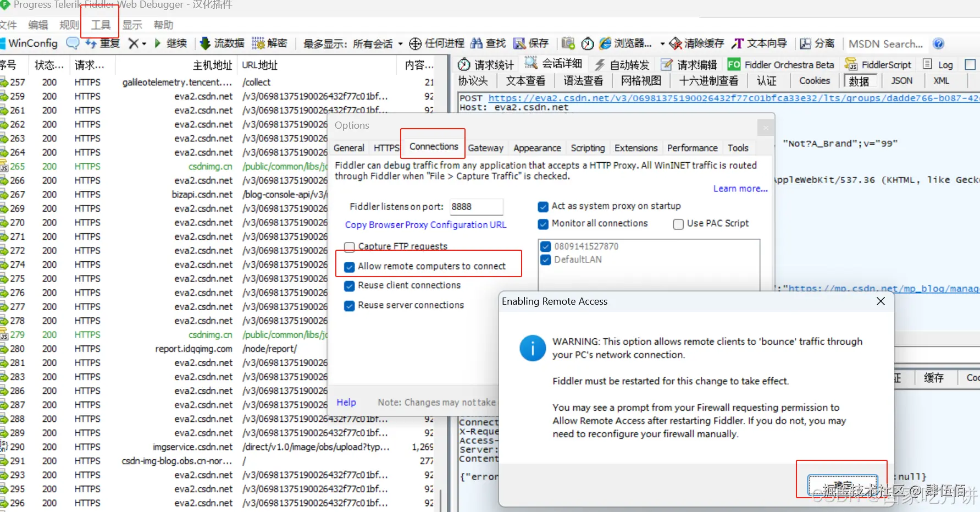Uncheck the DefaultLAN connection

546,260
